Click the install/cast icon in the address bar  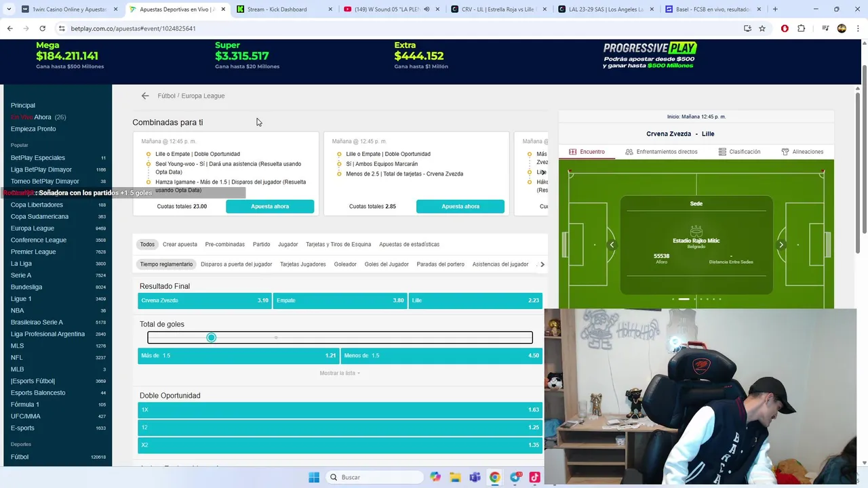point(747,28)
